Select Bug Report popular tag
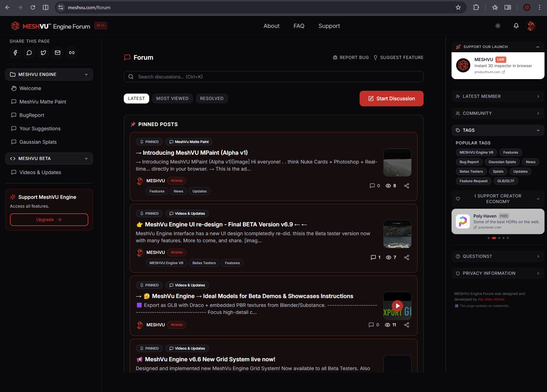 (469, 162)
